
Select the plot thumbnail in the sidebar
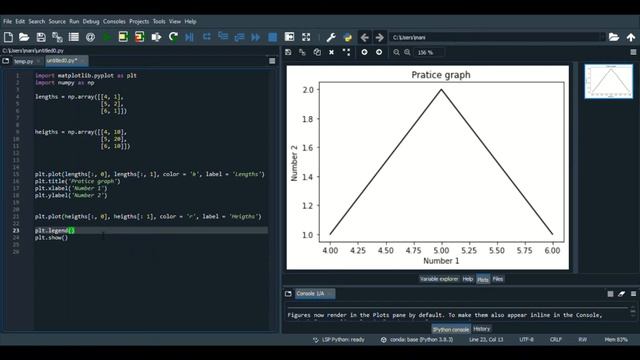point(609,81)
